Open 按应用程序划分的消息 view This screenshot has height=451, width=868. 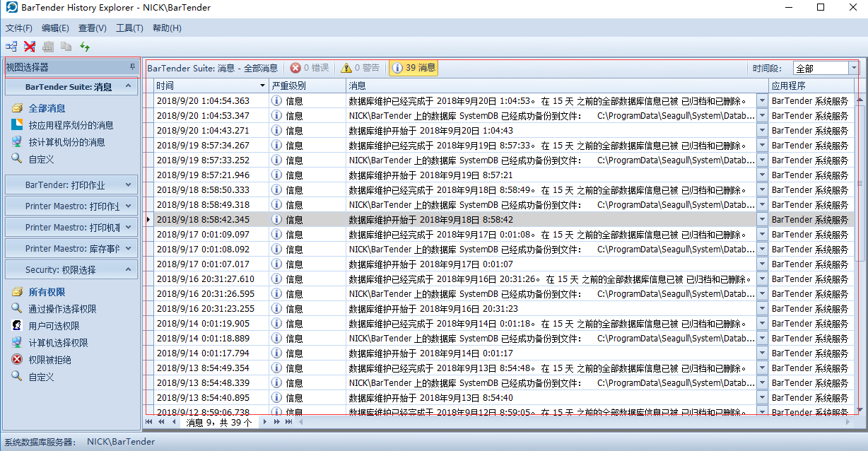tap(71, 125)
